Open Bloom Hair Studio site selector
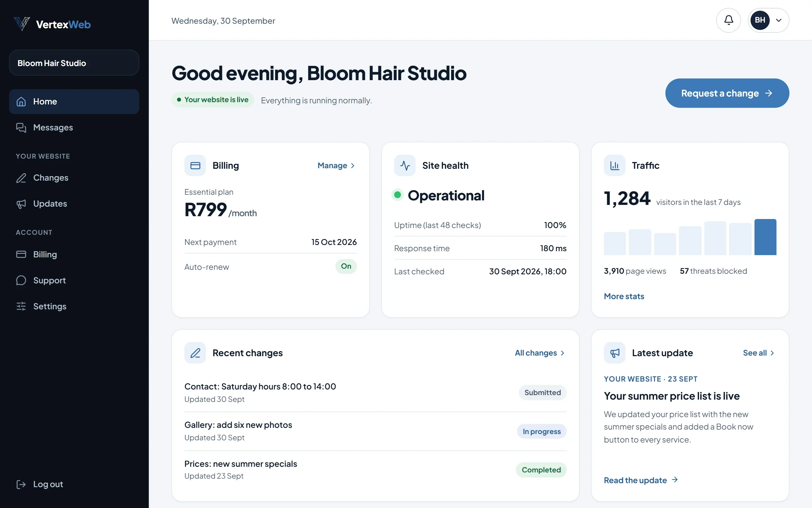The image size is (812, 508). [74, 63]
